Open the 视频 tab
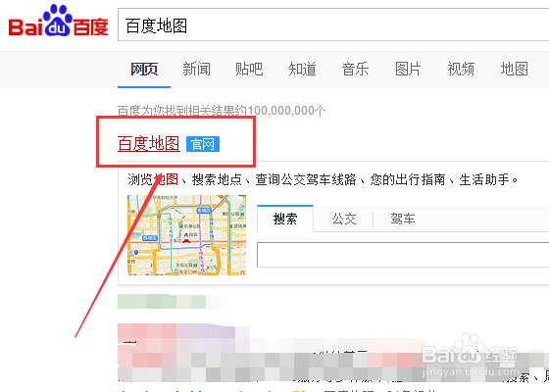 (461, 69)
